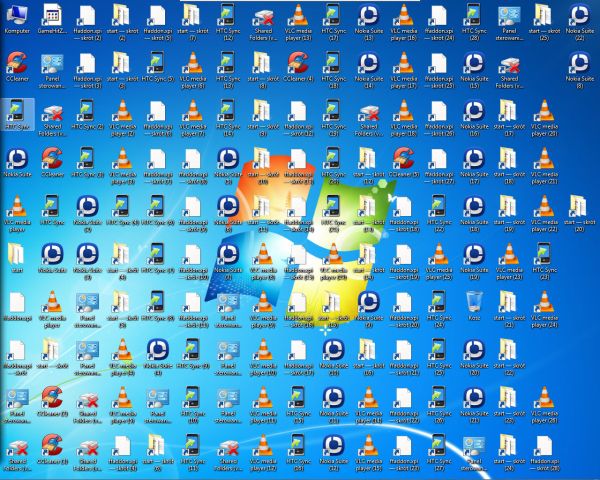The height and width of the screenshot is (480, 600).
Task: Launch VLC media player (18) shortcut
Action: [404, 119]
